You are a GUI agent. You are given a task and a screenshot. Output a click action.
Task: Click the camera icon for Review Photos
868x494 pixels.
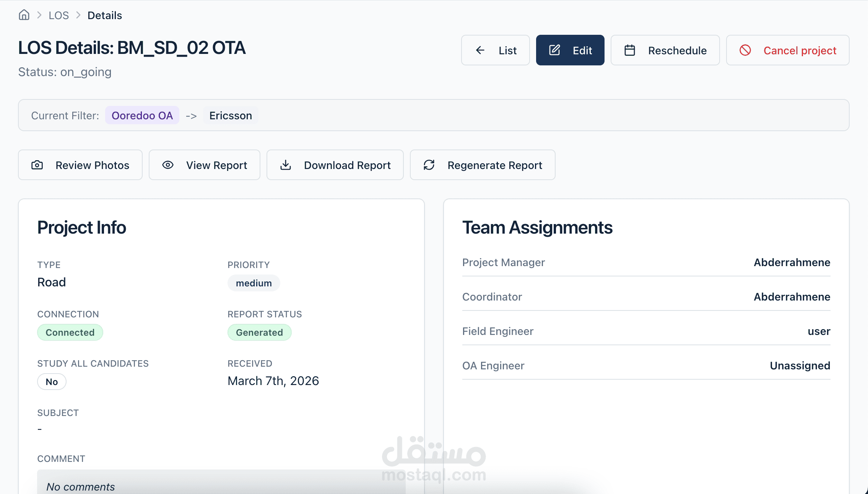(37, 165)
